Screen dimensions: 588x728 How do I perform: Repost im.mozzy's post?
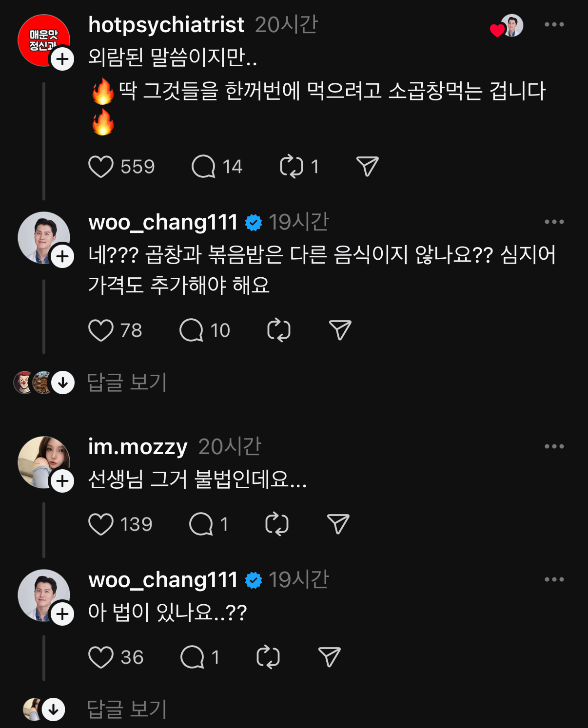pos(277,524)
